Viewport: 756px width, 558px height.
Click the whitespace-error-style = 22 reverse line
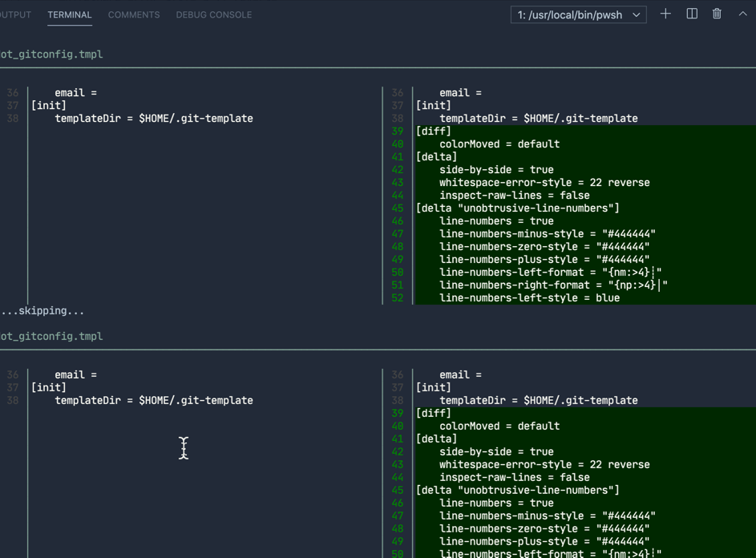click(544, 182)
